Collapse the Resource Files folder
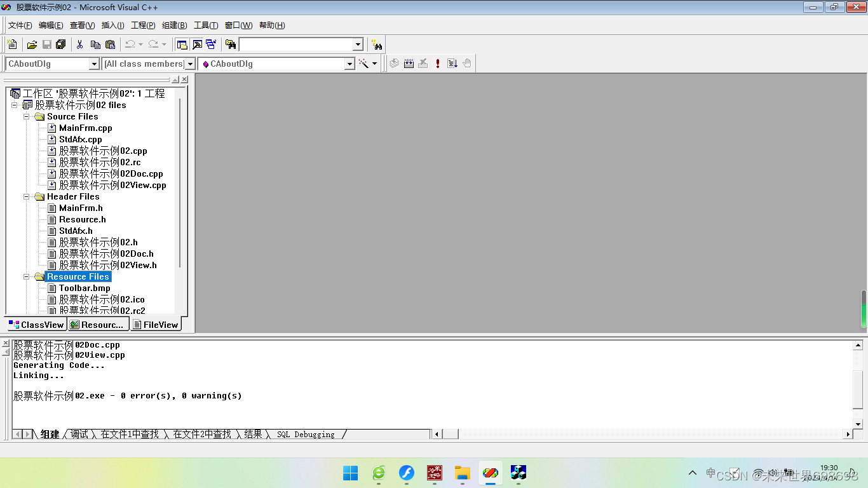The width and height of the screenshot is (868, 488). click(27, 276)
